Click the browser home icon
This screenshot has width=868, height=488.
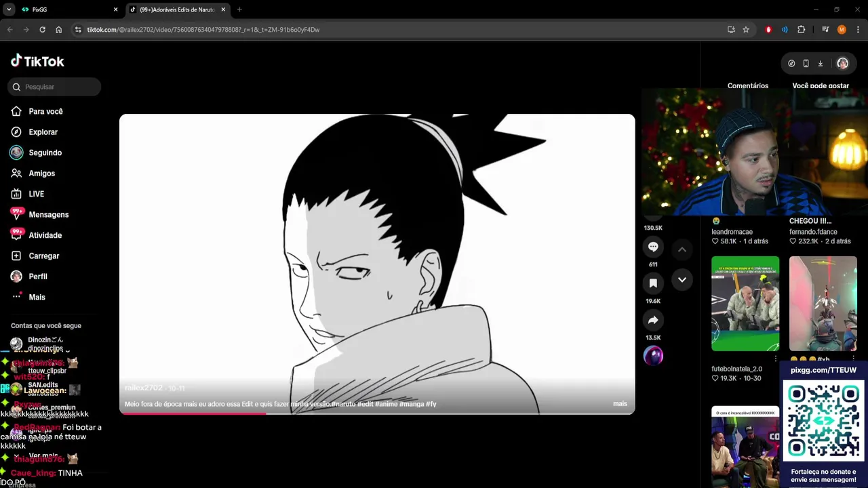point(59,30)
